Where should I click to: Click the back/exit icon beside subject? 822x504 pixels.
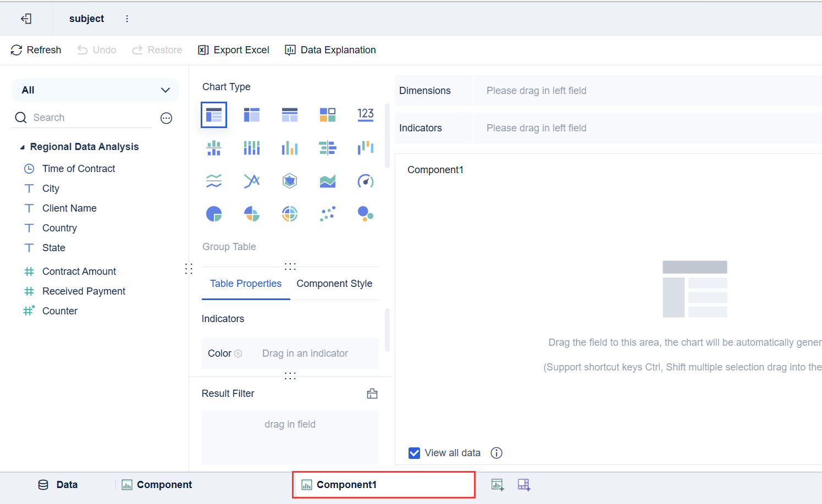pyautogui.click(x=26, y=19)
